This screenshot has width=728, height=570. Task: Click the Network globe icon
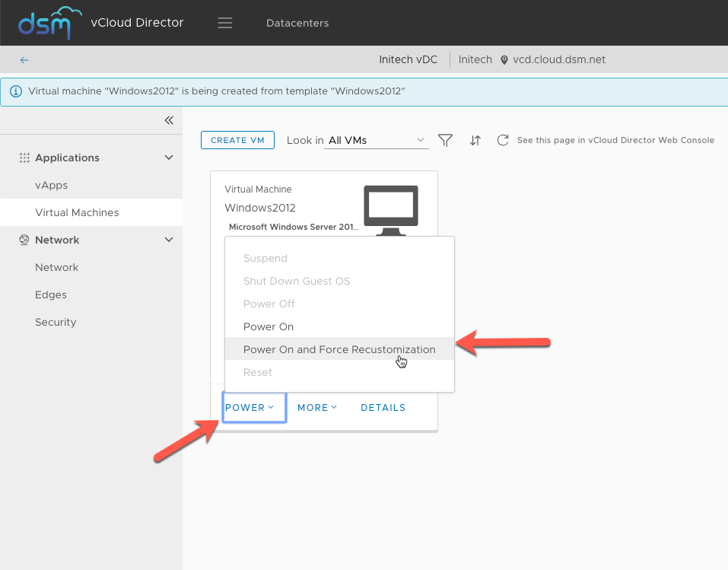(x=24, y=240)
